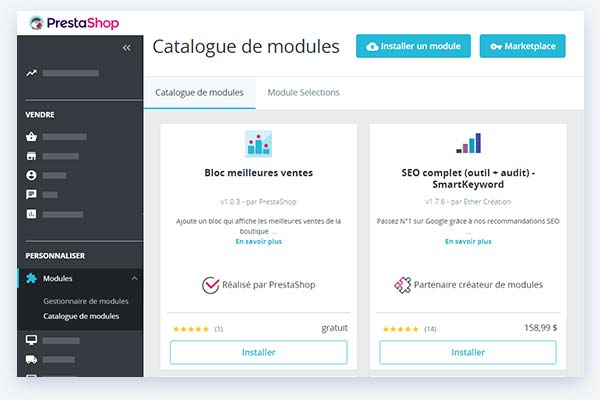Open En savoir plus for Bloc meilleures ventes

[x=259, y=242]
